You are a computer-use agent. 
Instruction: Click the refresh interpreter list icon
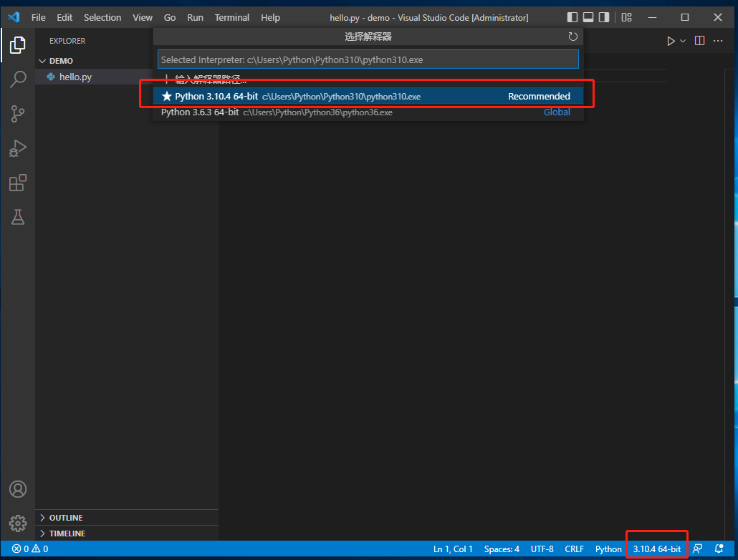(572, 37)
